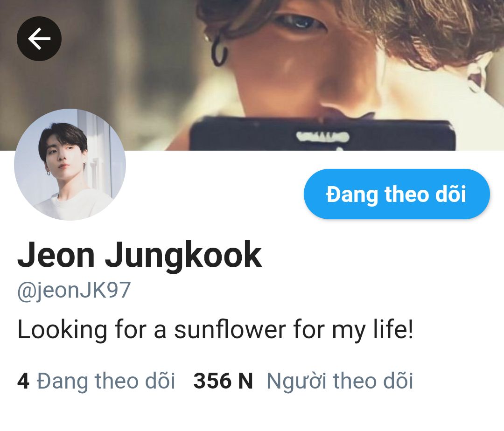
Task: Click the dark circle behind back arrow
Action: [39, 39]
